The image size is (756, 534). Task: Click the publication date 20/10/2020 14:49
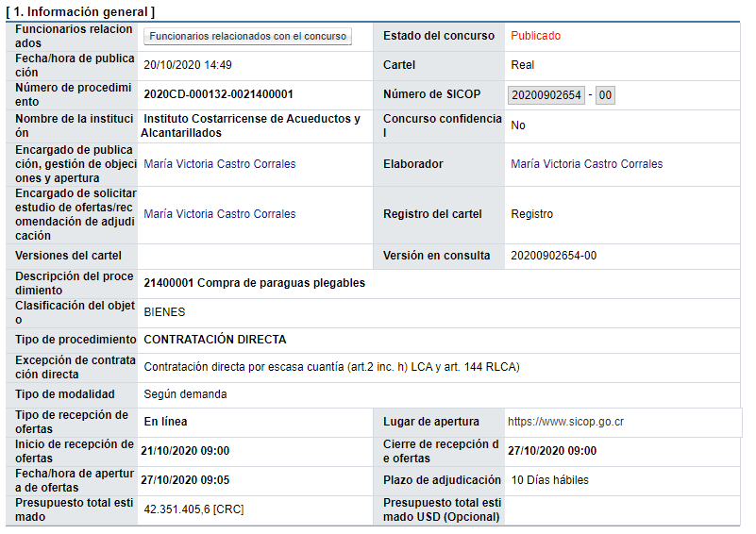click(187, 65)
